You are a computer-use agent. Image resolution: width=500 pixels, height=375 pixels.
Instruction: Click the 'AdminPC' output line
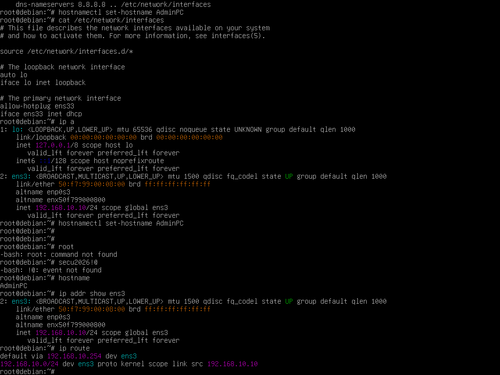(14, 286)
